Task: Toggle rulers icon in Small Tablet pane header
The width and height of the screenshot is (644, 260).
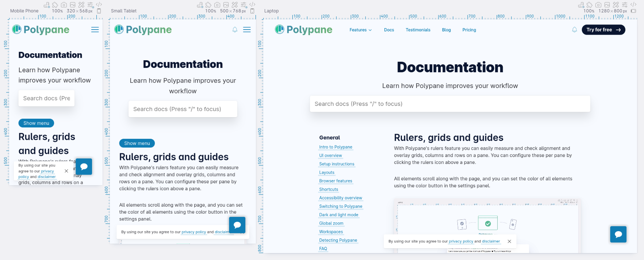Action: [x=200, y=5]
